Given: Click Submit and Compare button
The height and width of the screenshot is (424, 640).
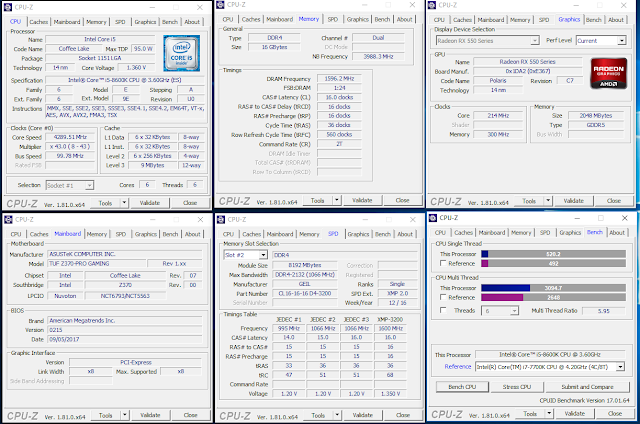Looking at the screenshot, I should [x=587, y=387].
